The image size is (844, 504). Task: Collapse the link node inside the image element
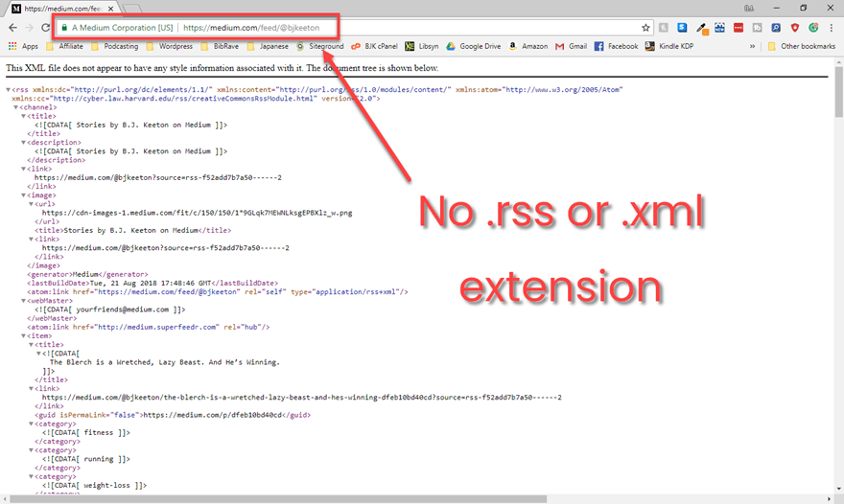(x=31, y=239)
